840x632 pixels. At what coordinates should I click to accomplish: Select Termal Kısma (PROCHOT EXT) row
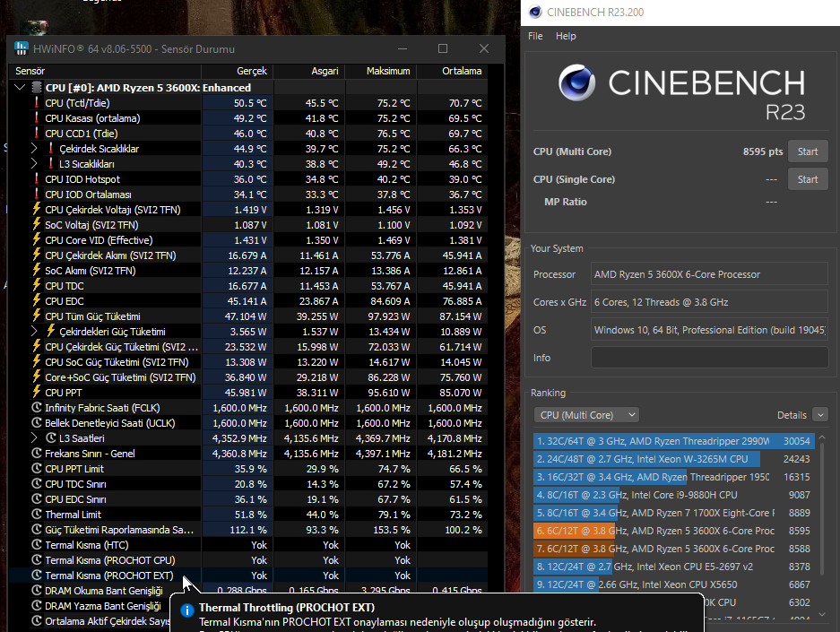click(x=248, y=576)
